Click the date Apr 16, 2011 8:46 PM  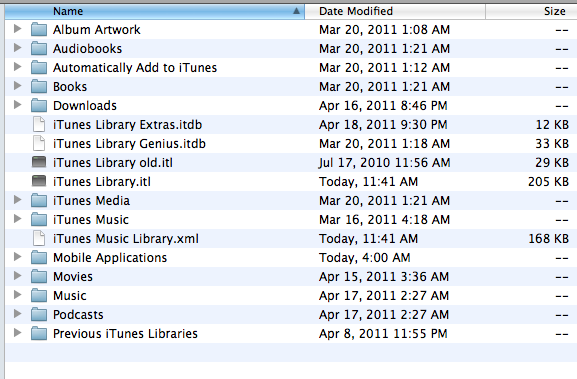(x=383, y=106)
